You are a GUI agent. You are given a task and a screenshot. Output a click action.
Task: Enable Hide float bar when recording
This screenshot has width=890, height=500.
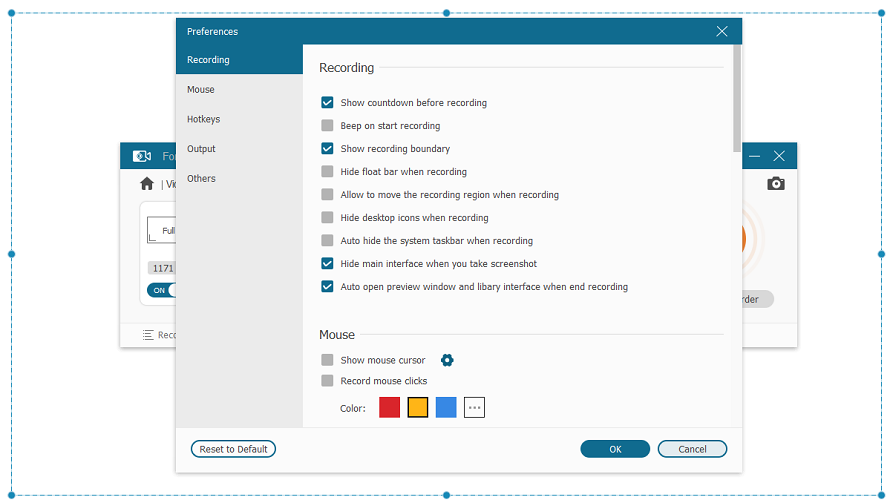(x=327, y=171)
